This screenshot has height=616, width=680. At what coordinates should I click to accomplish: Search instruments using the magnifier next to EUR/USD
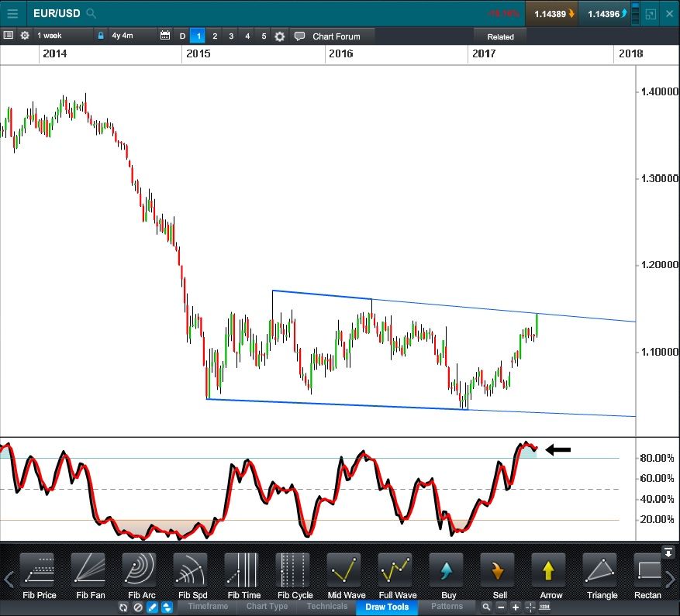click(91, 13)
